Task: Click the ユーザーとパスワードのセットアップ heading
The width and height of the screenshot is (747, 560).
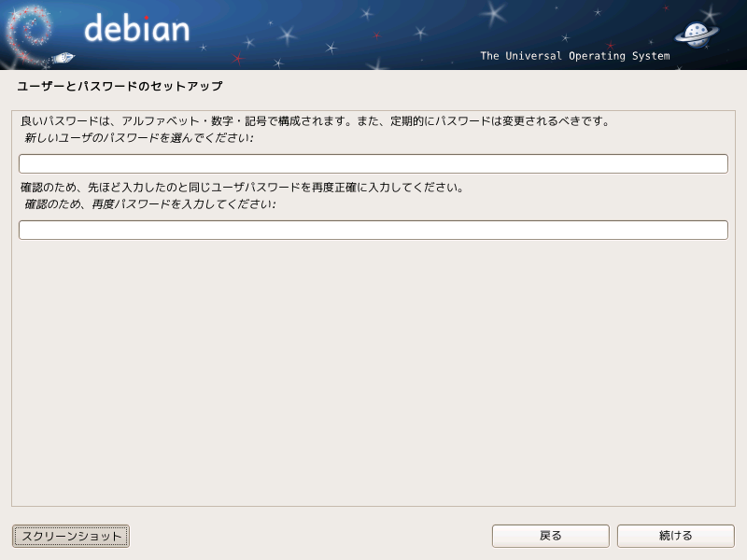Action: point(120,86)
